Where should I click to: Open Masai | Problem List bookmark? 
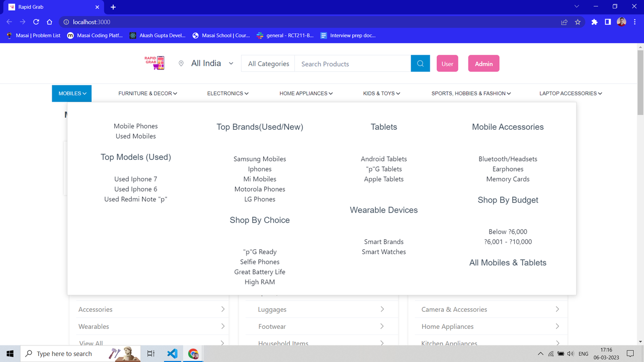[33, 36]
